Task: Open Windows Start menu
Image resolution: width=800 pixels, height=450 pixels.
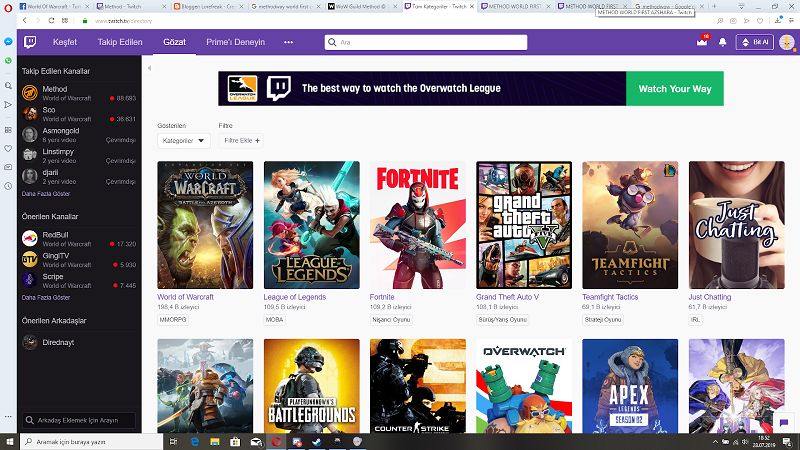Action: [10, 441]
